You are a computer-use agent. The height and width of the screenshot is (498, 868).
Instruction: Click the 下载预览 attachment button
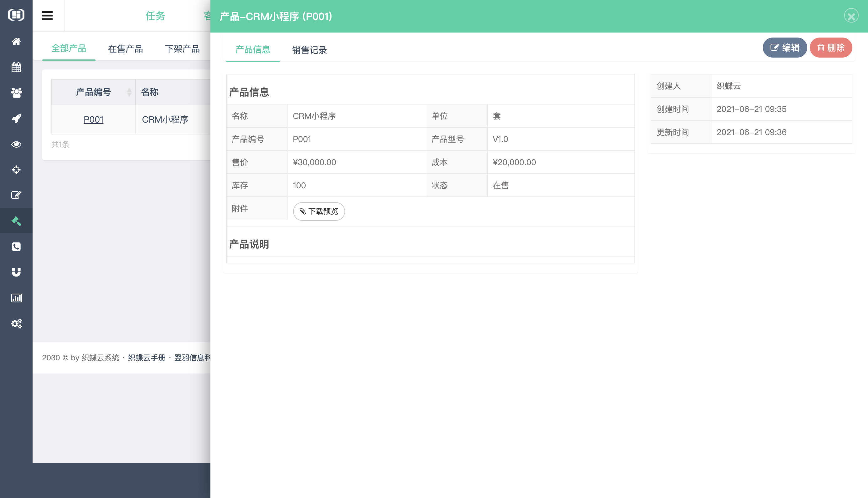tap(319, 211)
